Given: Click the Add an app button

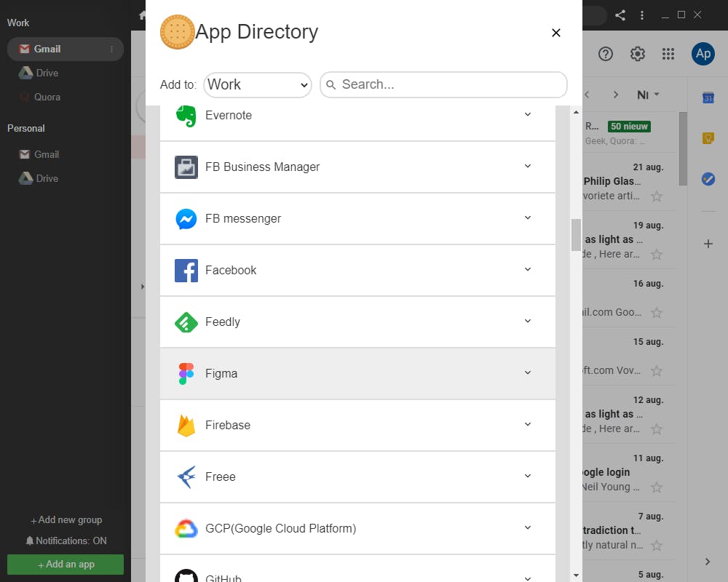Looking at the screenshot, I should click(66, 565).
